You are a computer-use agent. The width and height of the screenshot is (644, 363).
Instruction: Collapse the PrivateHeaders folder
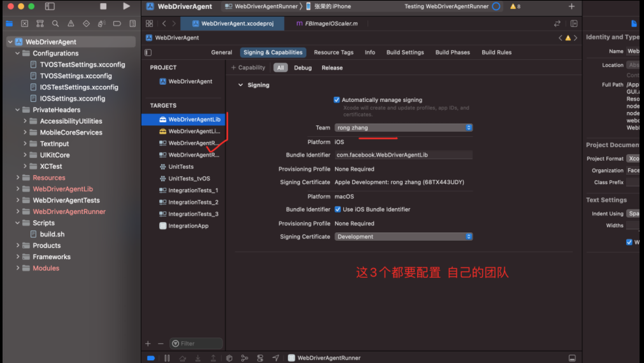[18, 110]
